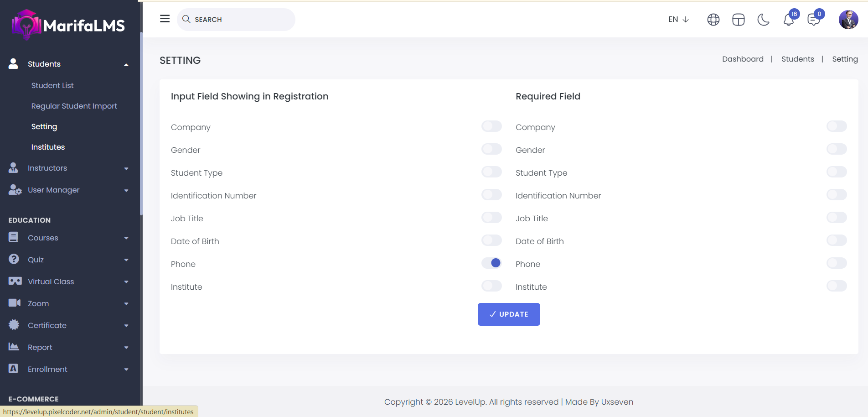The image size is (868, 417).
Task: Toggle required Gender field
Action: click(836, 149)
